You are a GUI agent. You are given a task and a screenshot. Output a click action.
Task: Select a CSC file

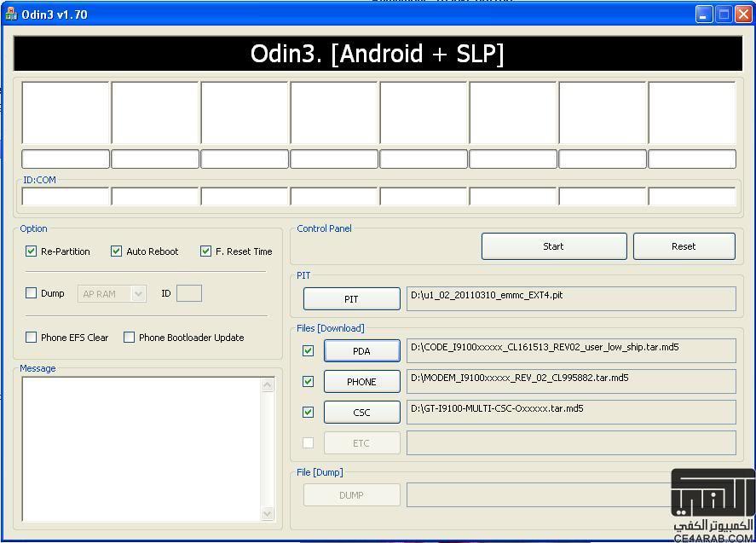click(361, 413)
